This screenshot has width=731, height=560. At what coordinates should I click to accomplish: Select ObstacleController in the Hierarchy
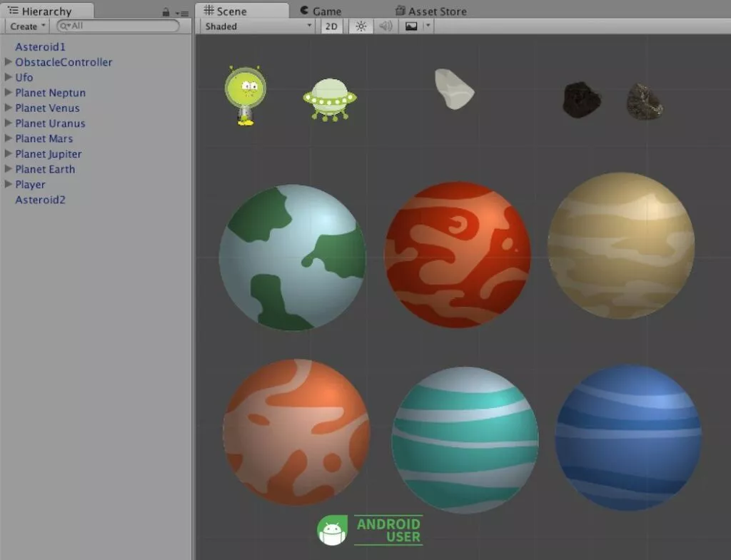point(64,62)
